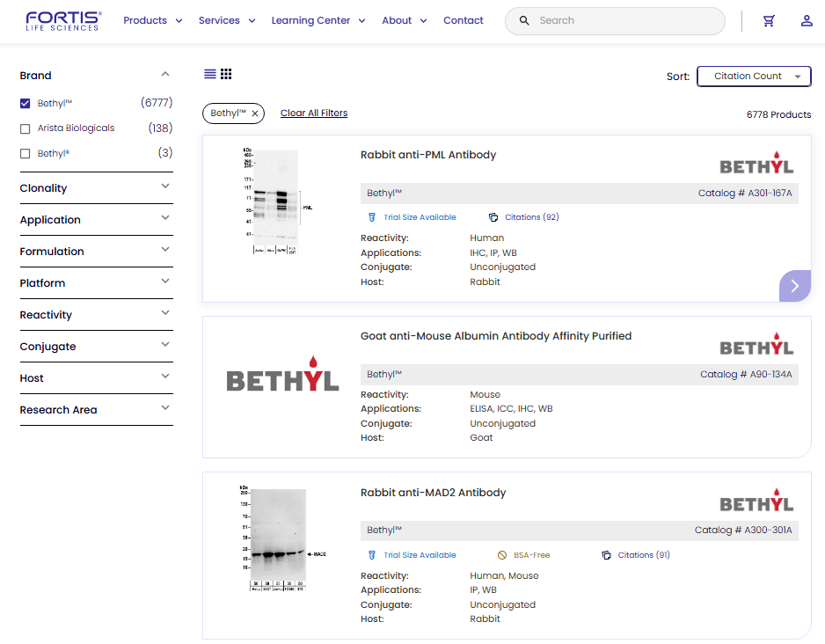
Task: Click Trial Size Available on PML card
Action: click(x=420, y=217)
